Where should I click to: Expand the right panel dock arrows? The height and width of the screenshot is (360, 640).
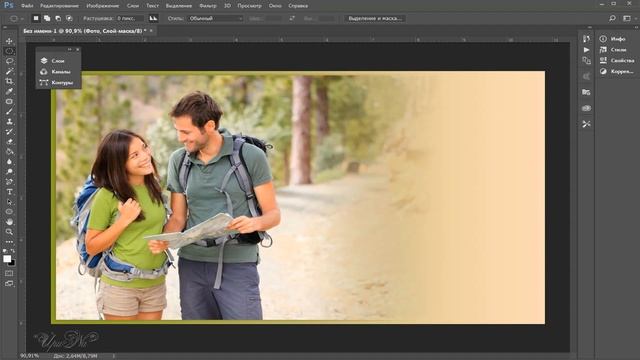(x=636, y=27)
